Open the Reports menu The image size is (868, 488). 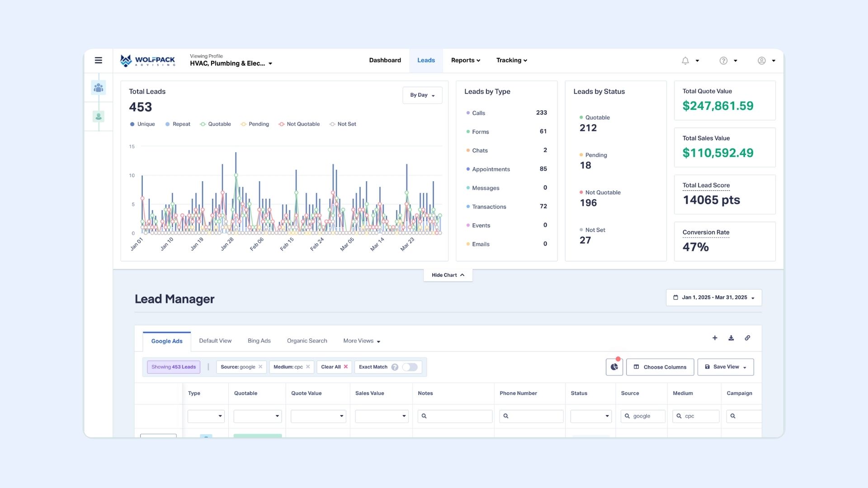click(x=465, y=60)
